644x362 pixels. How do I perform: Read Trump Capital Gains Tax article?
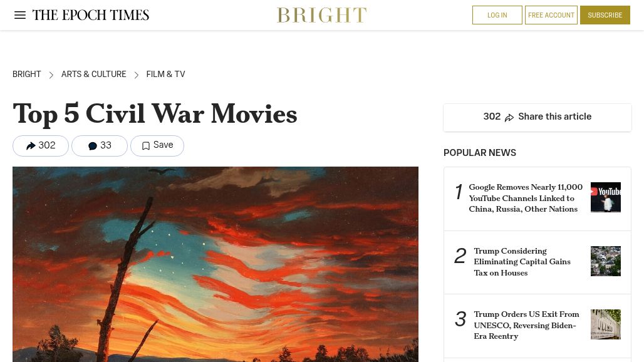[x=522, y=262]
